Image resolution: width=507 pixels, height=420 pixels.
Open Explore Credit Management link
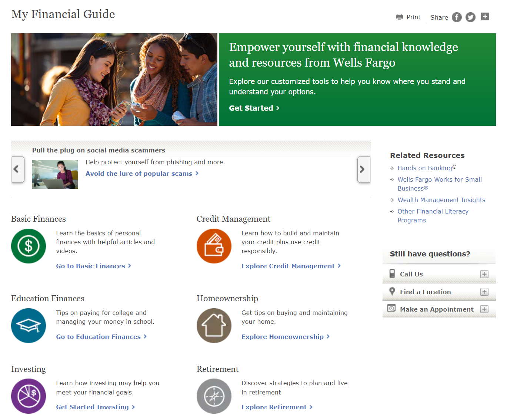[x=291, y=266]
